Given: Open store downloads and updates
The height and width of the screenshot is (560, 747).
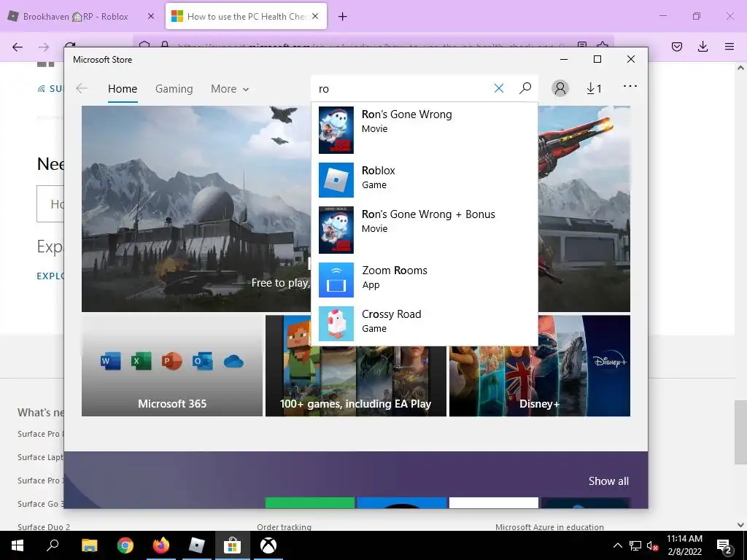Looking at the screenshot, I should click(x=594, y=88).
